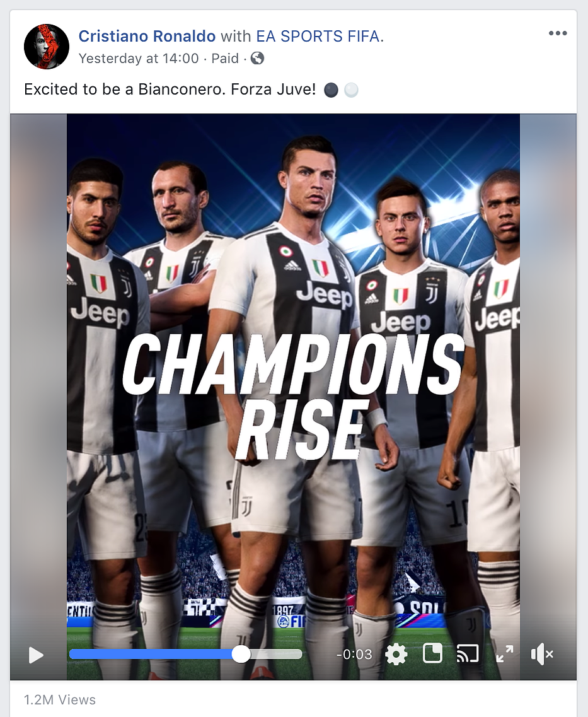
Task: Click the remaining time -0:03 display
Action: pyautogui.click(x=354, y=655)
